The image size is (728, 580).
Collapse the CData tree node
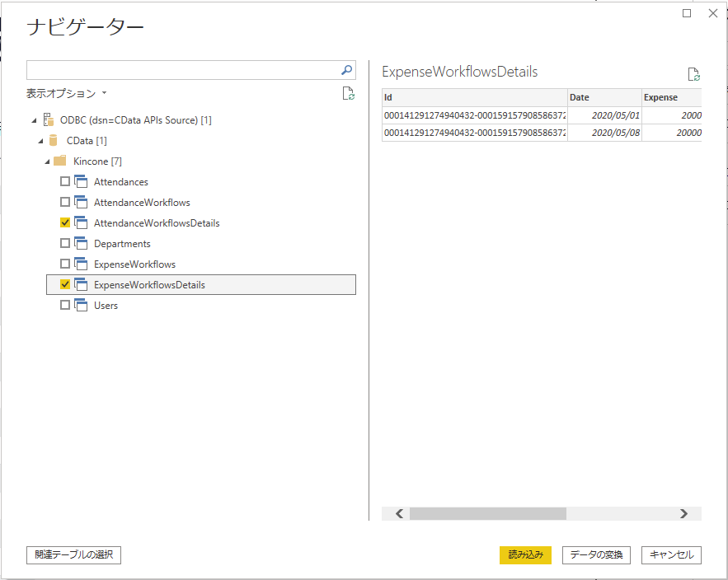pos(41,141)
